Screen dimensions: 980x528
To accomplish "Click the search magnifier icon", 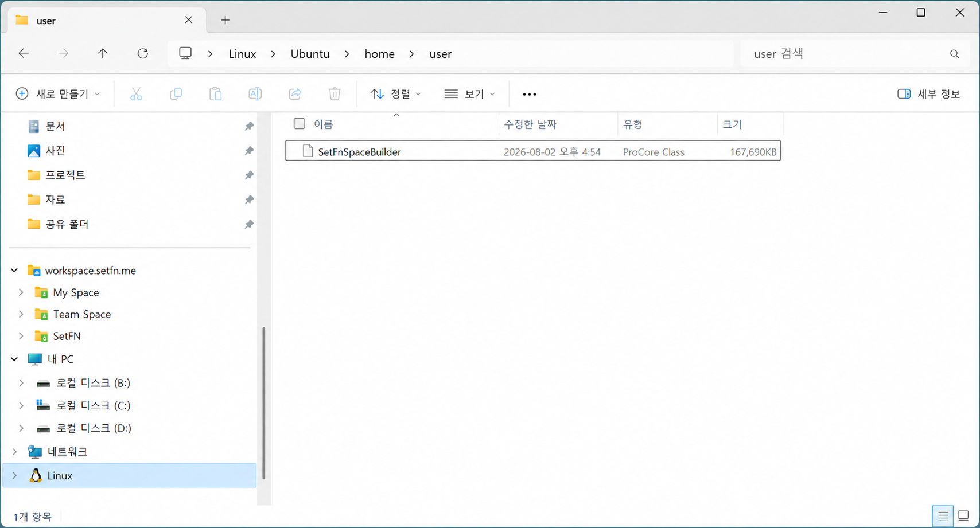I will tap(954, 54).
